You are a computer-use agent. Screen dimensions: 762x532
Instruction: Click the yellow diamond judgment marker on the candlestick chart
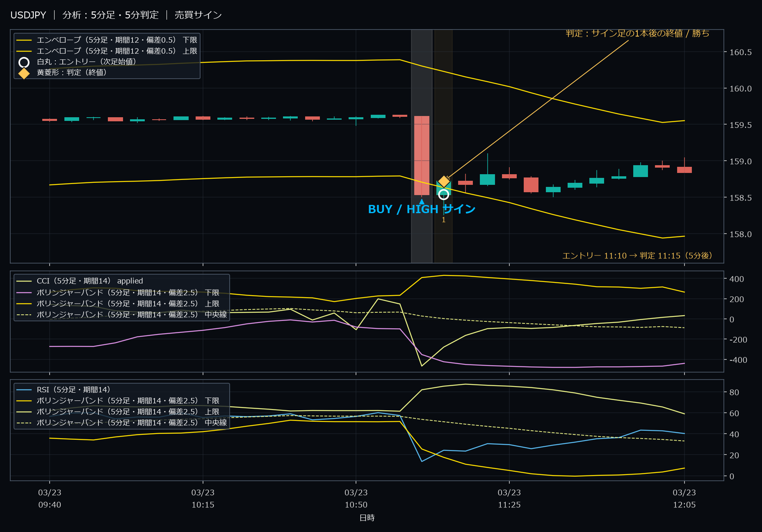(x=444, y=181)
